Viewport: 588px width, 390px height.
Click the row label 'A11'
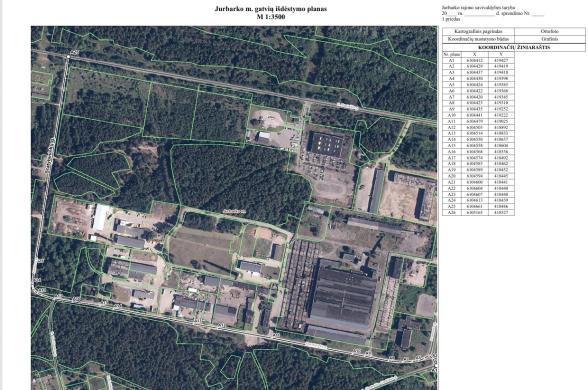452,121
